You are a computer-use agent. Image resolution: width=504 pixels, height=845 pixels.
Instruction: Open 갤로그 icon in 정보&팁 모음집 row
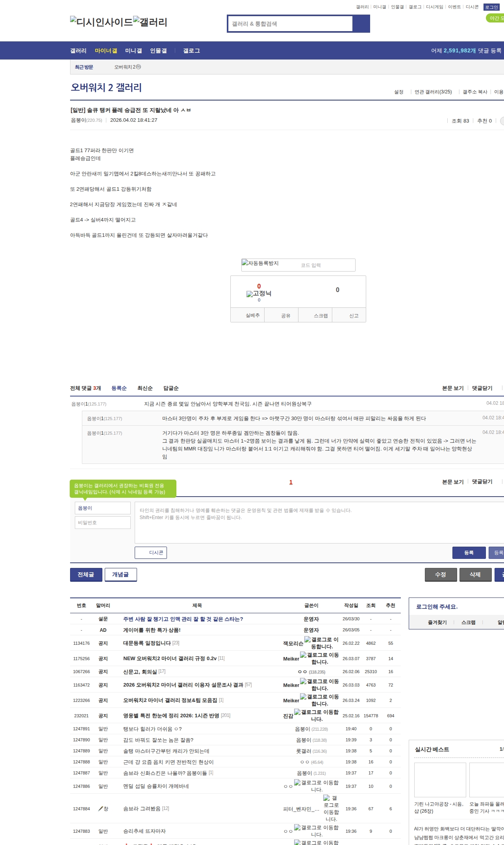click(319, 700)
